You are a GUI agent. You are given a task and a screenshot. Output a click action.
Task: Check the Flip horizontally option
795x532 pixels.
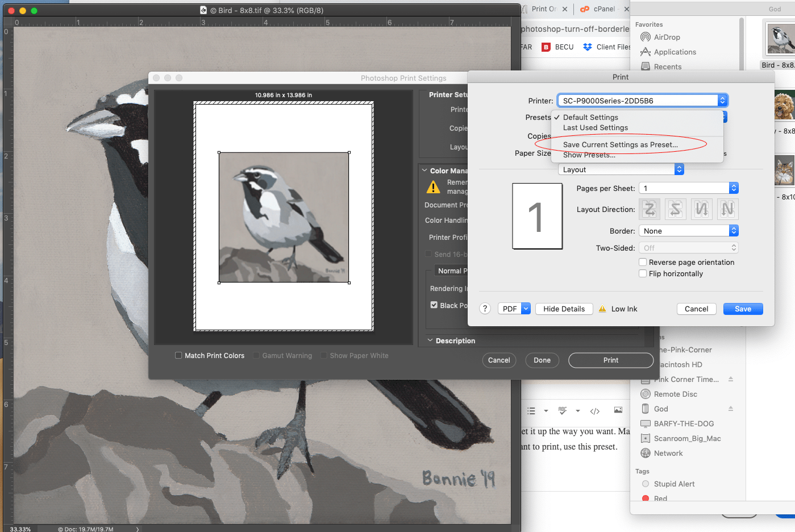point(643,273)
